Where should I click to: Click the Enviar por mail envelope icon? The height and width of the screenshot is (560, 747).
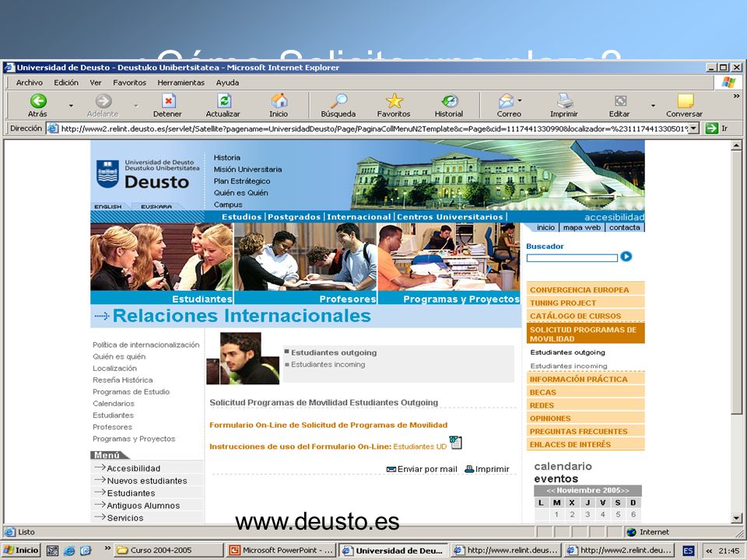tap(391, 470)
